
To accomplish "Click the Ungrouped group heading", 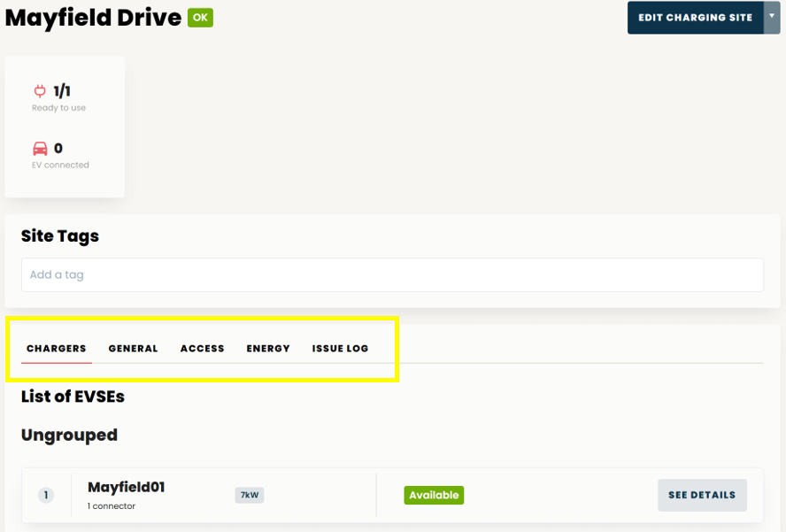I will 69,436.
